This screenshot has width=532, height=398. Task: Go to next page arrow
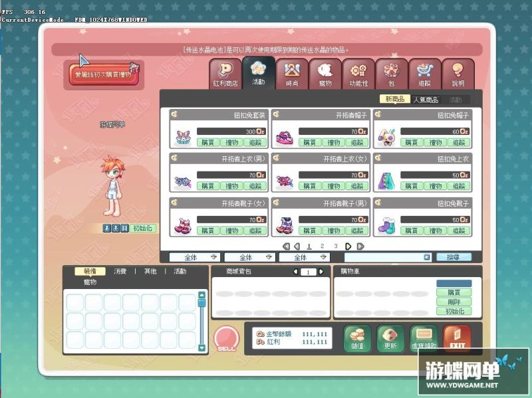pyautogui.click(x=348, y=246)
